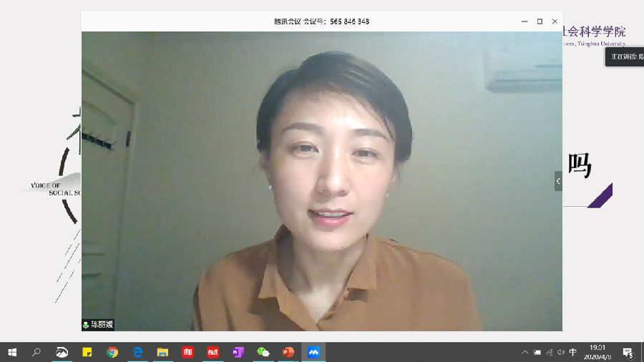Screen dimensions: 644x362
Task: Open the Tencent Meeting taskbar icon
Action: [x=313, y=352]
